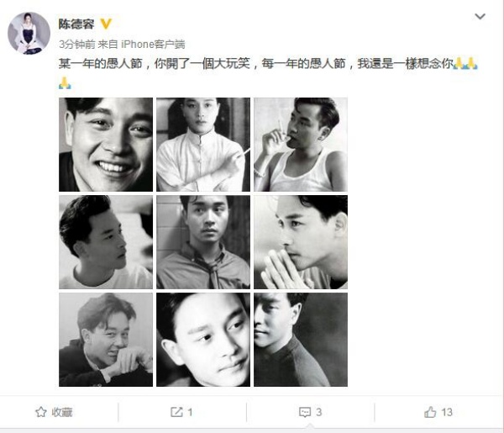Click the gold verified V badge
The height and width of the screenshot is (433, 504).
(106, 24)
